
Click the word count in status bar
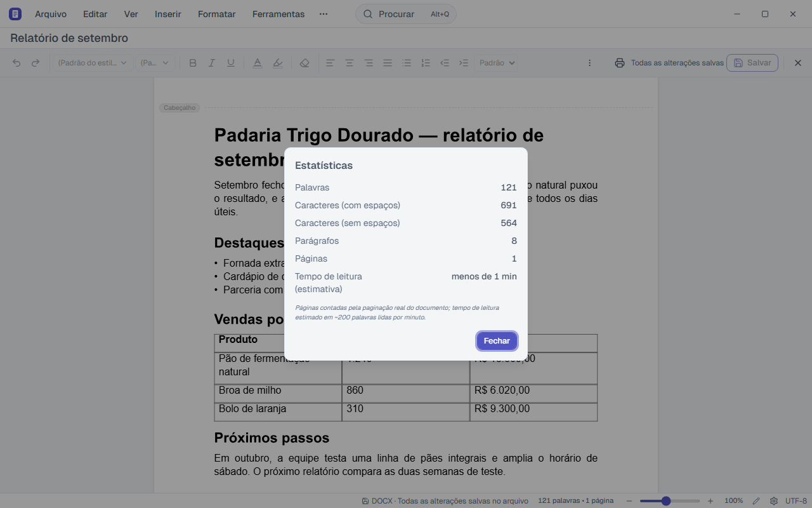click(x=575, y=501)
